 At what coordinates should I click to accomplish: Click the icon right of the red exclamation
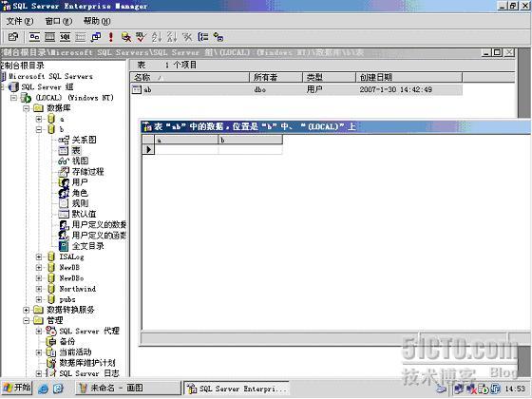(x=126, y=37)
